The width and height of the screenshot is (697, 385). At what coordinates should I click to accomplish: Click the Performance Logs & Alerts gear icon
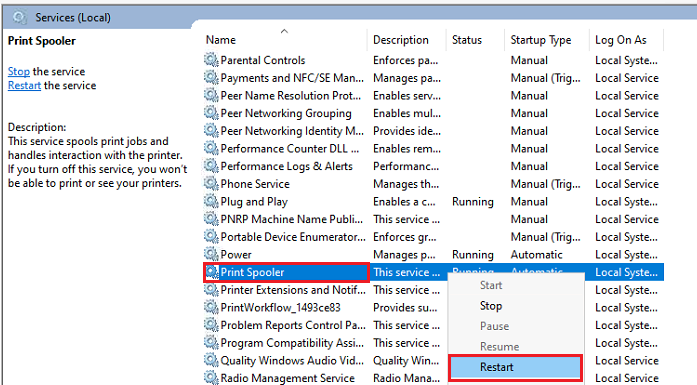(211, 166)
